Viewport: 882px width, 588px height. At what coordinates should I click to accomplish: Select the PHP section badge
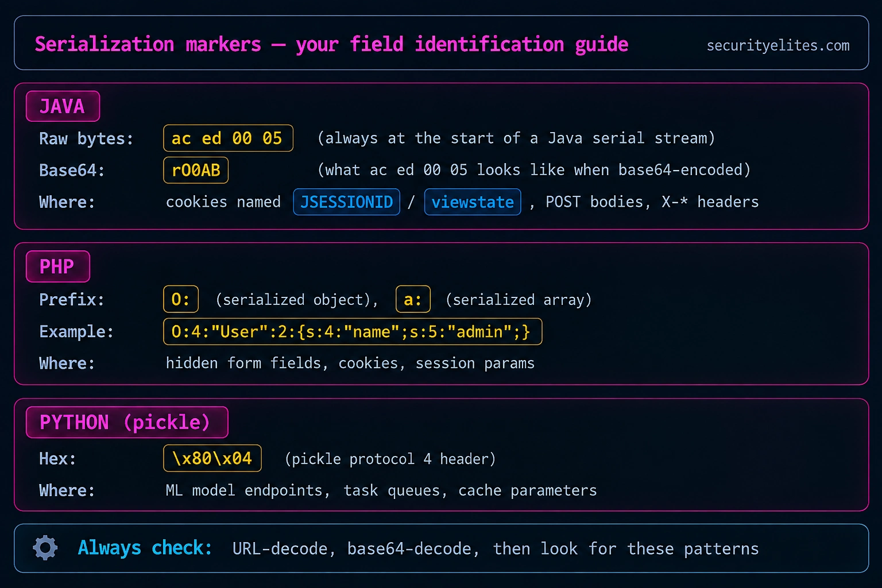click(57, 266)
